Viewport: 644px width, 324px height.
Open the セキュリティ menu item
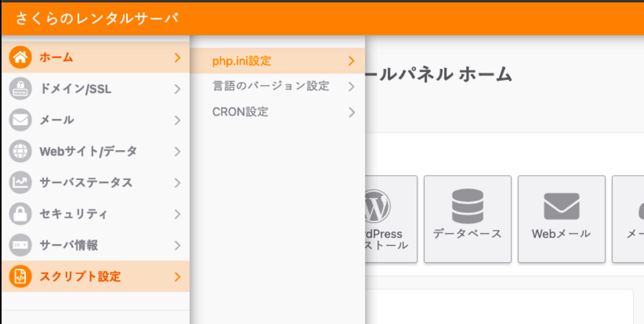(x=96, y=214)
